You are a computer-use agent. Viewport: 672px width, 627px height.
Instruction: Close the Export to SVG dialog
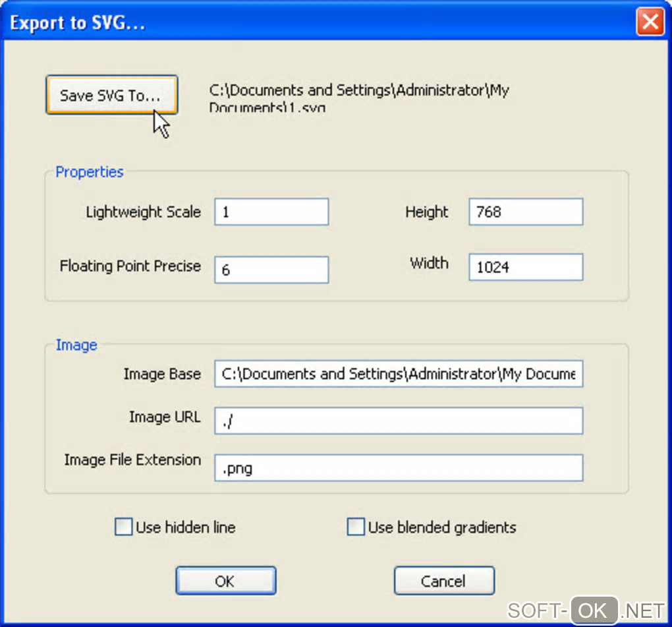click(650, 22)
